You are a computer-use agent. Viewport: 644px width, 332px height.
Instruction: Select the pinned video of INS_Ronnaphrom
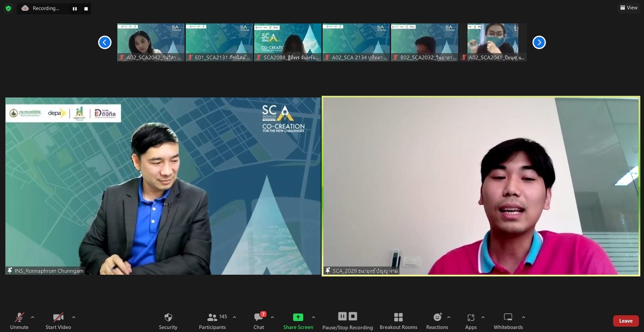click(163, 186)
